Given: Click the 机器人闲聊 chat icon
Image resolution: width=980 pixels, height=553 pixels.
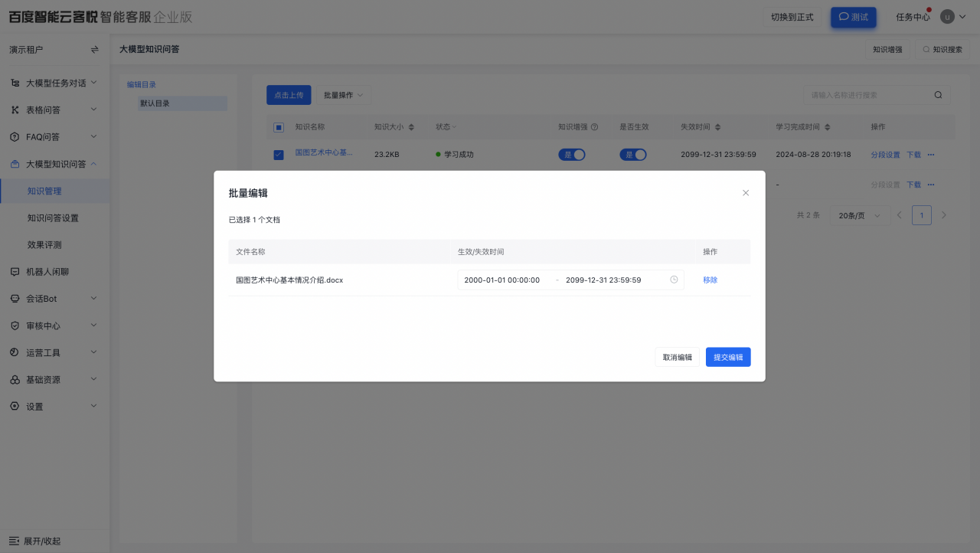Looking at the screenshot, I should [x=15, y=272].
